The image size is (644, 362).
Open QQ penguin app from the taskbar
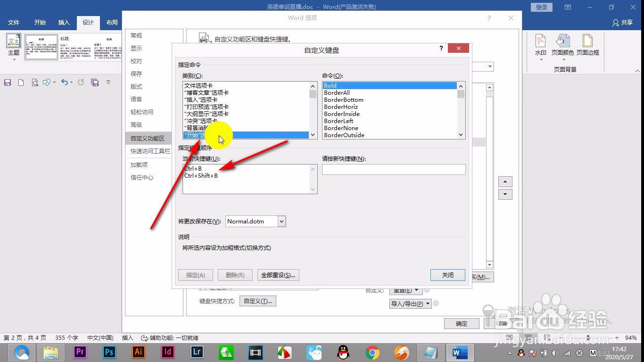343,352
